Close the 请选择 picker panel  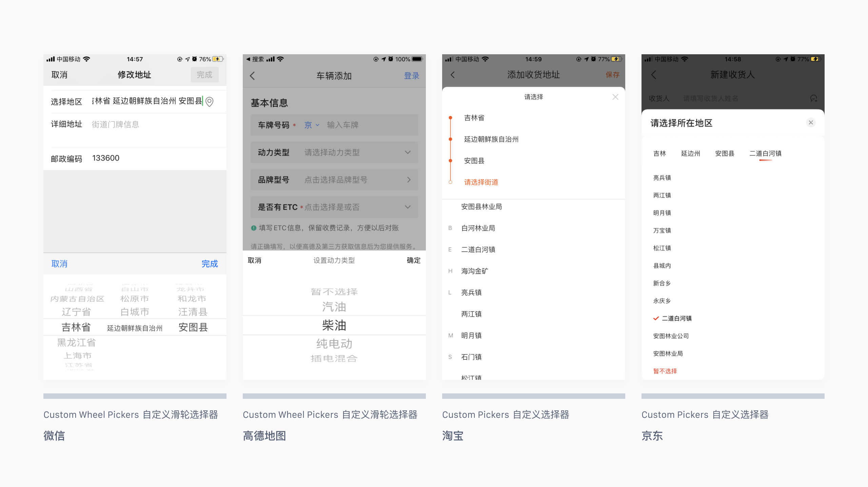click(615, 97)
